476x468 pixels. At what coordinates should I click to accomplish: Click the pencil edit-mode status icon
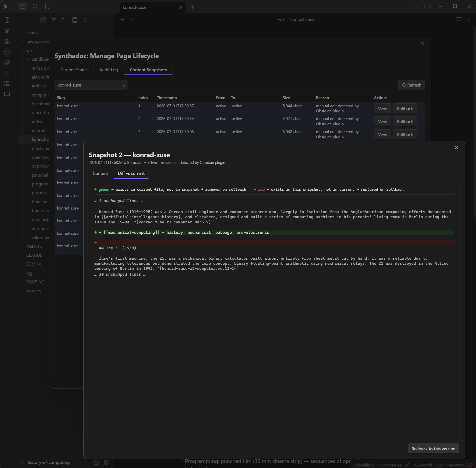click(408, 465)
